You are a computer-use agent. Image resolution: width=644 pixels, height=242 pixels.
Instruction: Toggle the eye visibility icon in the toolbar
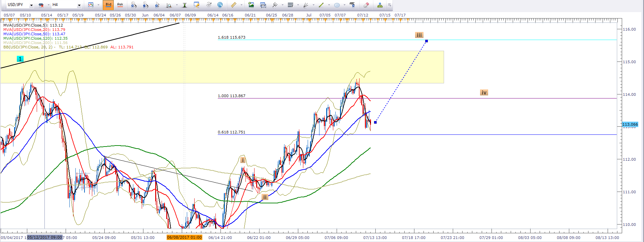[x=209, y=5]
